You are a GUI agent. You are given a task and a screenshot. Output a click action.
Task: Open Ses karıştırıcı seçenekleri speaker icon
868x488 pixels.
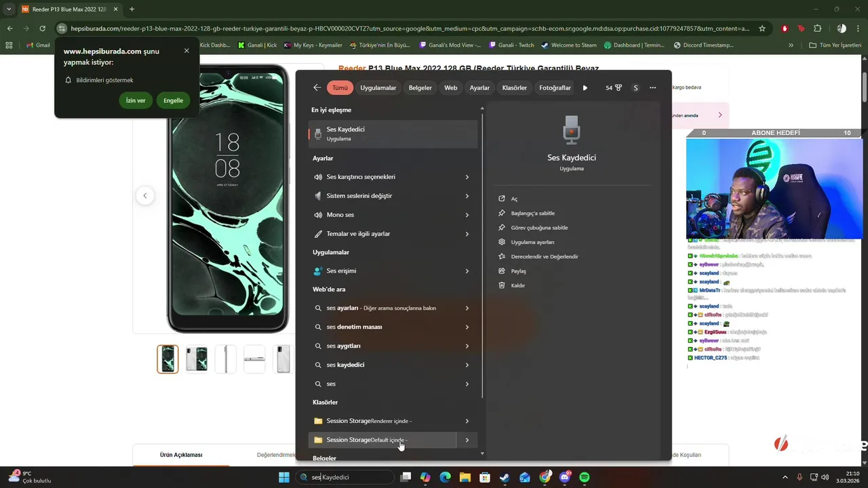click(318, 177)
